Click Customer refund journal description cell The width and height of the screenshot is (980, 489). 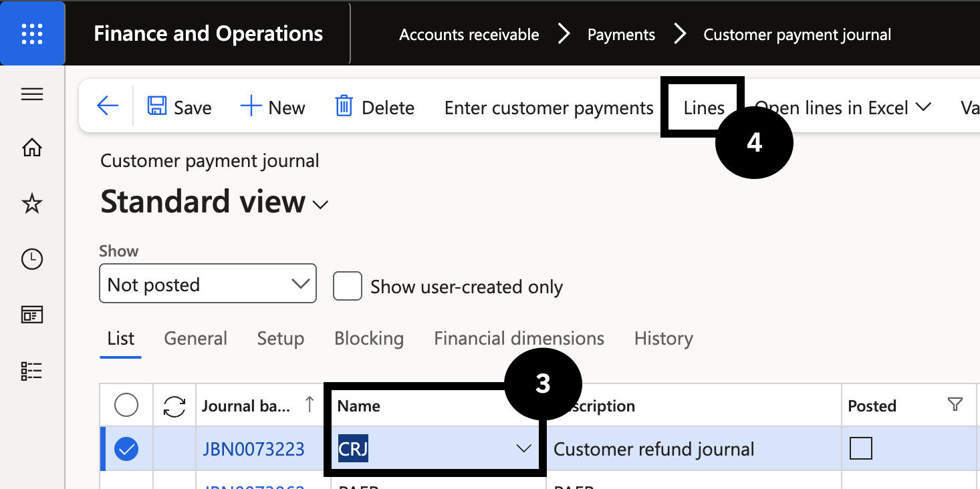coord(693,450)
